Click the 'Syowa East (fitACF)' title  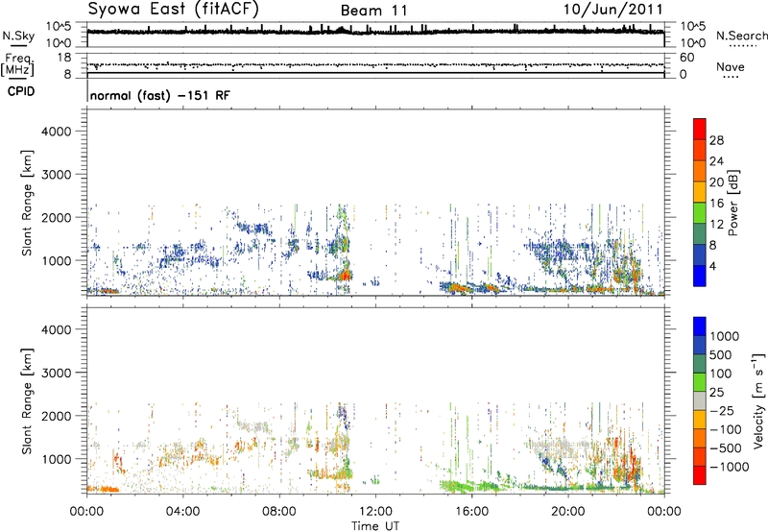click(x=173, y=10)
